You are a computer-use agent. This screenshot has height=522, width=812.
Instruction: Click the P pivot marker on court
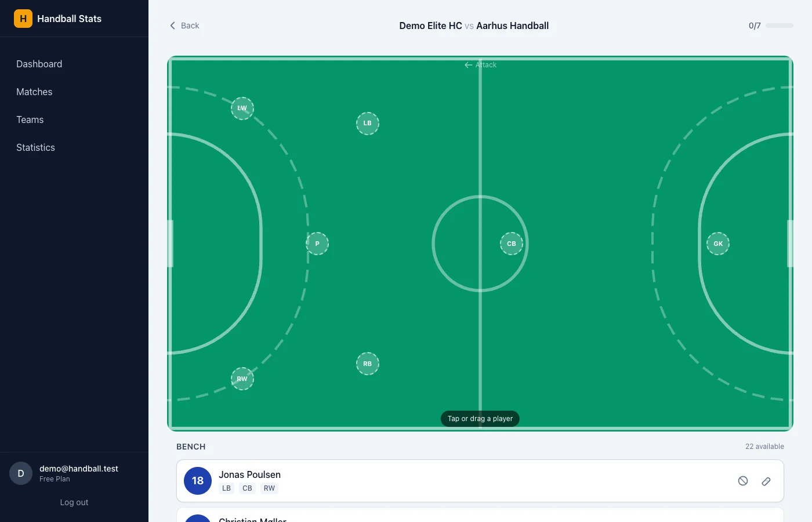pos(317,243)
